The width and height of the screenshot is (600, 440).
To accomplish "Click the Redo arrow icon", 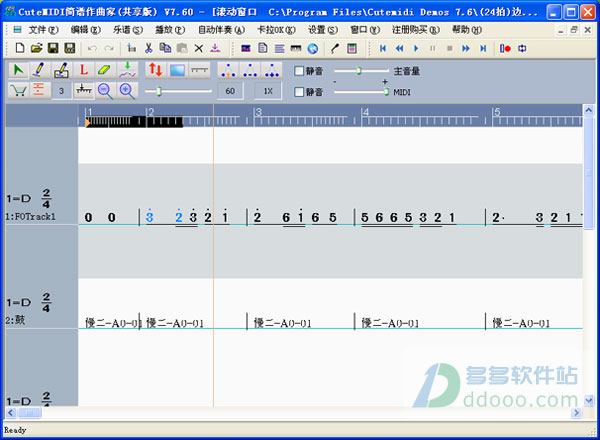I will tap(109, 48).
